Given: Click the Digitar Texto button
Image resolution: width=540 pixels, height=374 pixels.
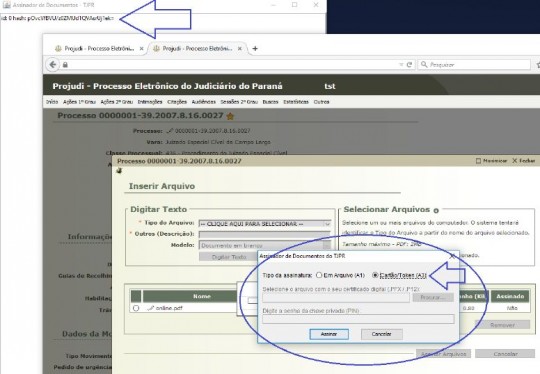Looking at the screenshot, I should click(x=229, y=257).
